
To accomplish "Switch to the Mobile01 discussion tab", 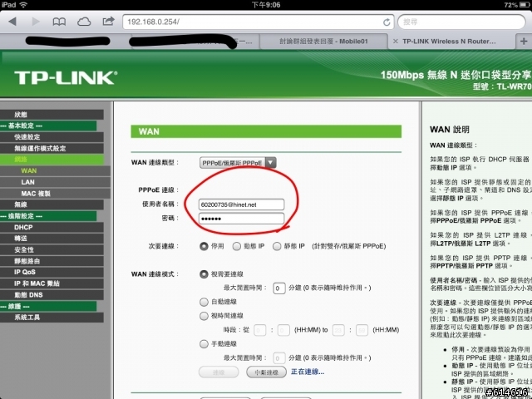I will pyautogui.click(x=323, y=42).
